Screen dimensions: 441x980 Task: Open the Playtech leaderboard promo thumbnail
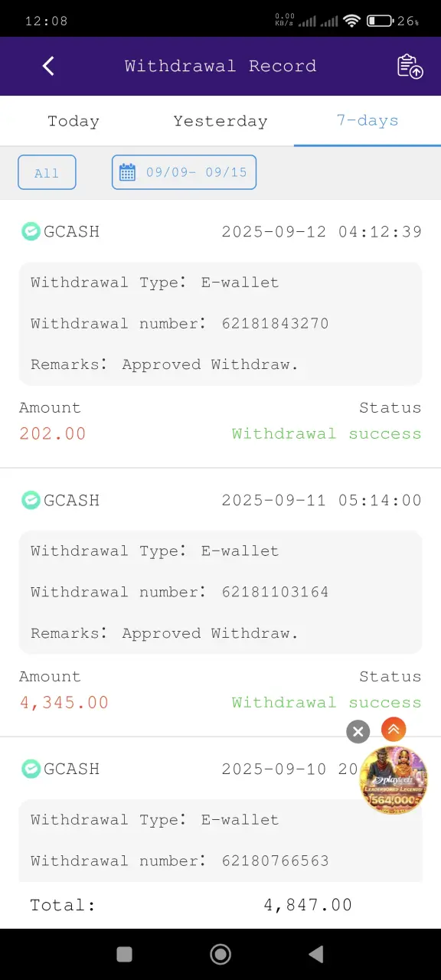point(394,779)
